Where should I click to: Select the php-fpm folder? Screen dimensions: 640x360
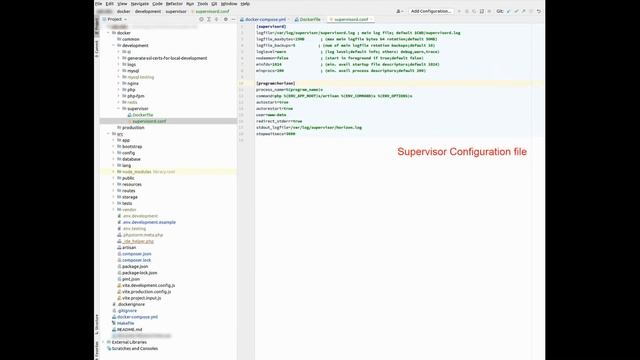136,96
